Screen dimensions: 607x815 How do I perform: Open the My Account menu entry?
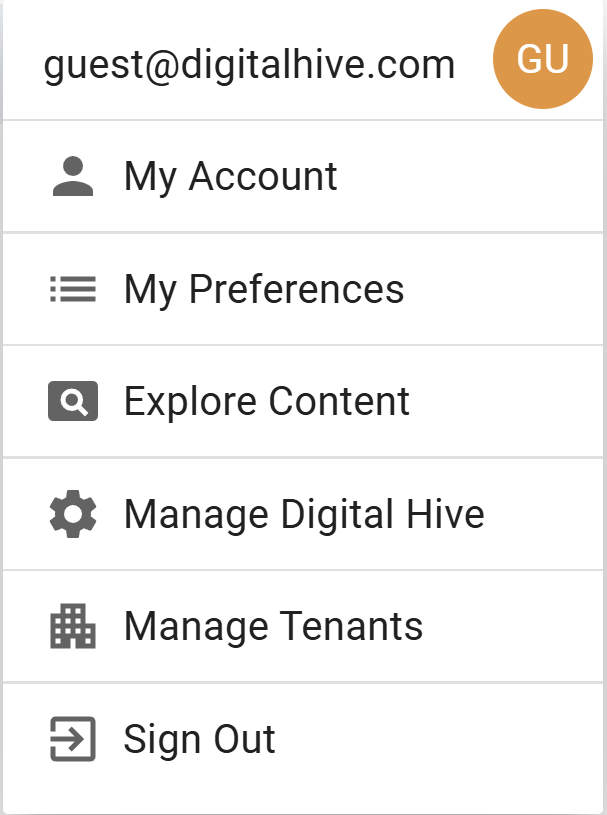pyautogui.click(x=303, y=176)
